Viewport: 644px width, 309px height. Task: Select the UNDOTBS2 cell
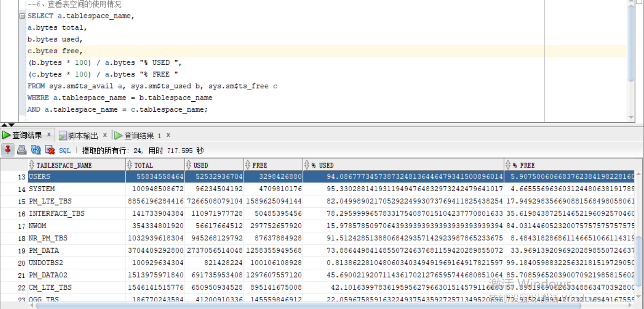tap(77, 263)
